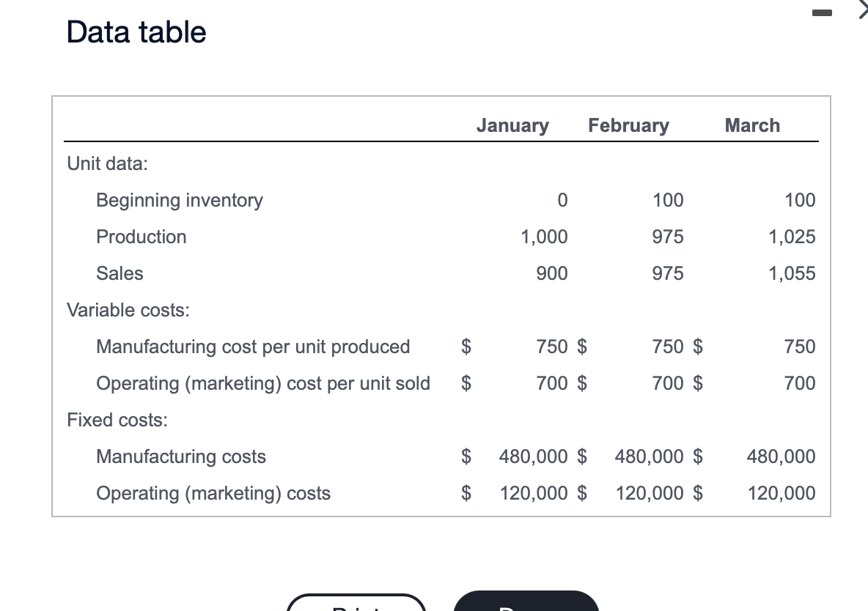Select the 480,000 January manufacturing cost value
Viewport: 868px width, 611px height.
(533, 456)
